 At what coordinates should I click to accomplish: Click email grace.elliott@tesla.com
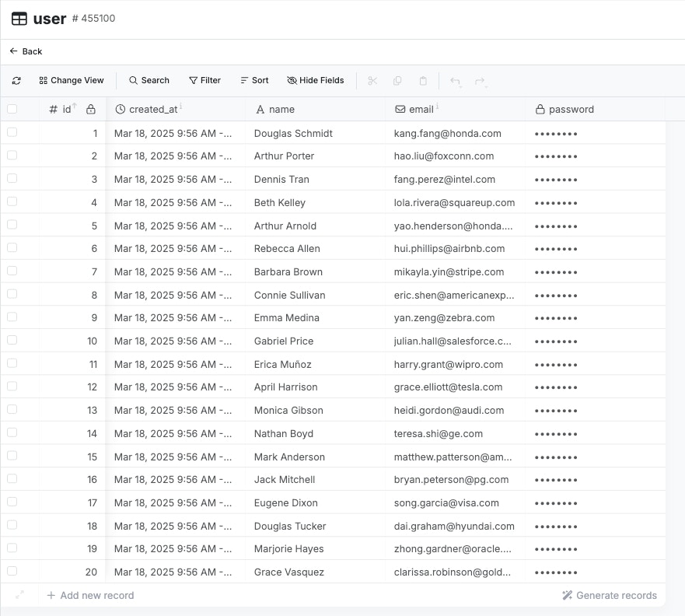click(x=455, y=387)
